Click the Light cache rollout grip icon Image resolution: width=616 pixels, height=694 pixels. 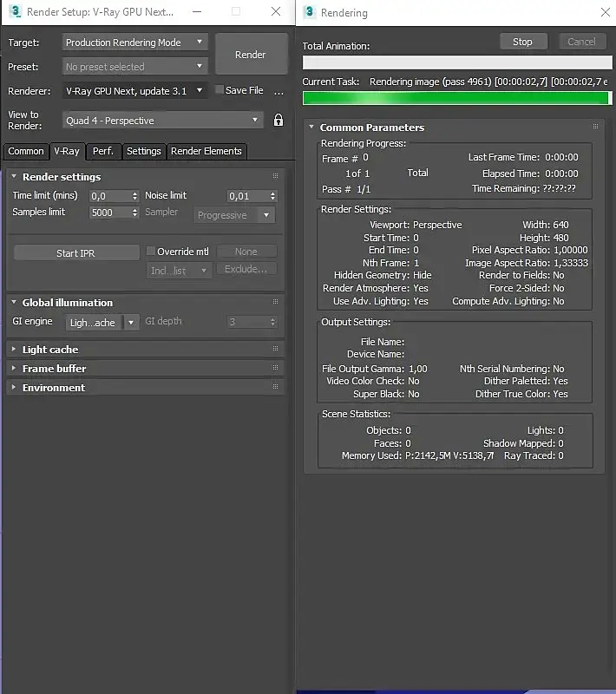[x=275, y=349]
